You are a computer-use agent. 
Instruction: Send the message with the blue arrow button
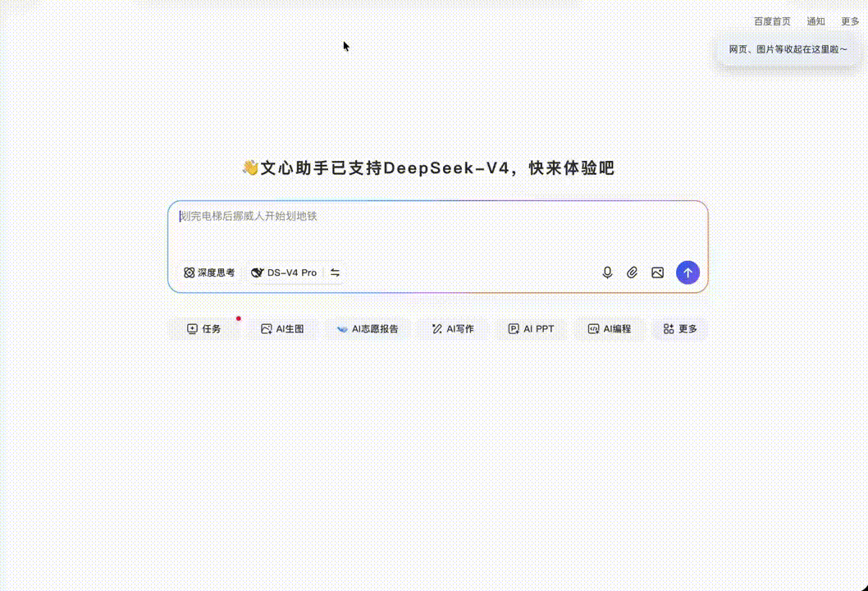688,273
